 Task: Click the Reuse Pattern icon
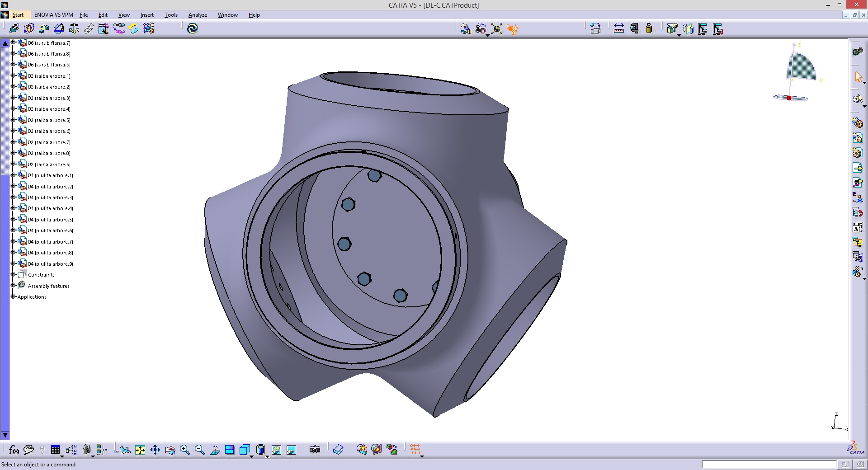click(148, 29)
